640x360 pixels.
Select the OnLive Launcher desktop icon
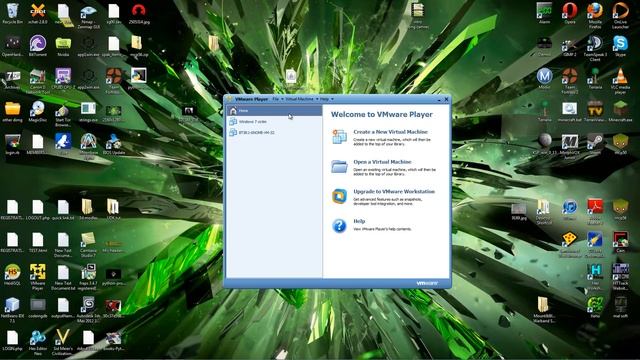coord(620,16)
